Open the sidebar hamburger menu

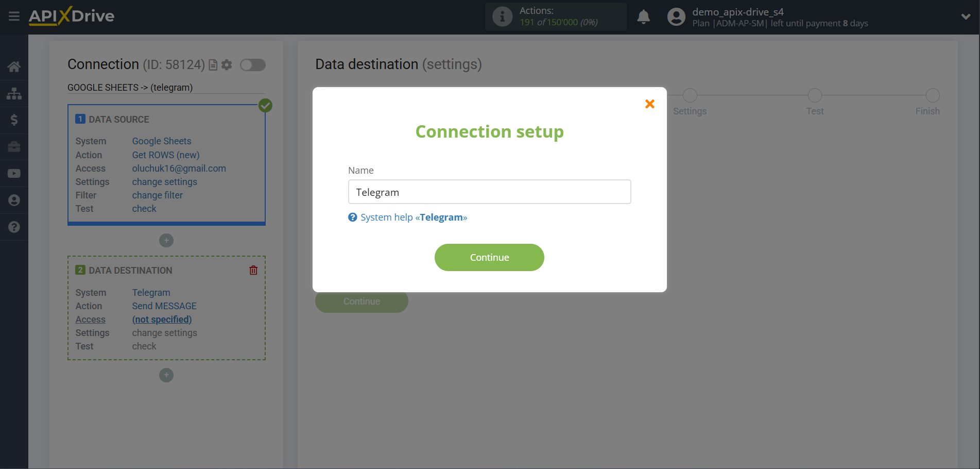click(x=14, y=16)
